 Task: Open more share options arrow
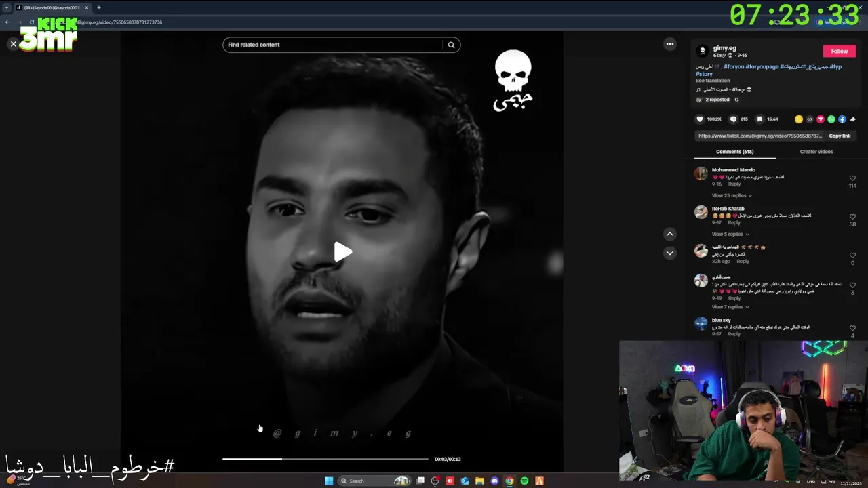(852, 119)
